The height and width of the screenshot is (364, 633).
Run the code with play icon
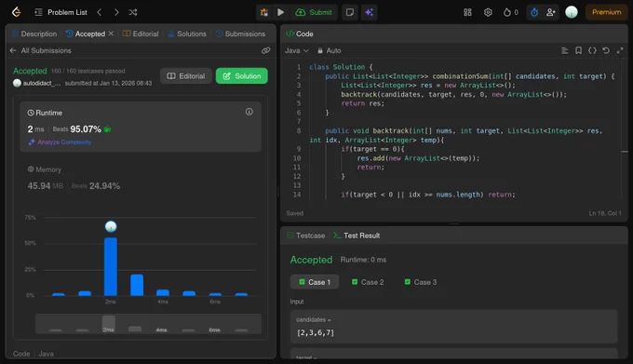tap(280, 12)
